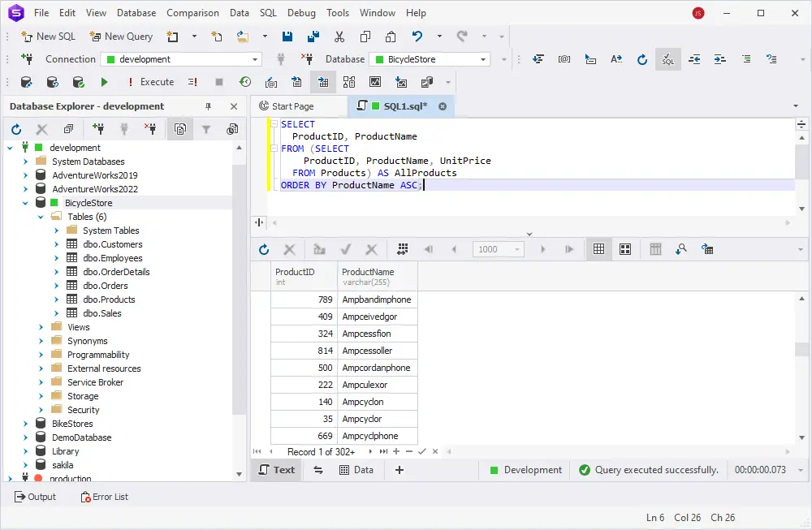The width and height of the screenshot is (812, 530).
Task: Refresh the Database Explorer tree
Action: 16,129
